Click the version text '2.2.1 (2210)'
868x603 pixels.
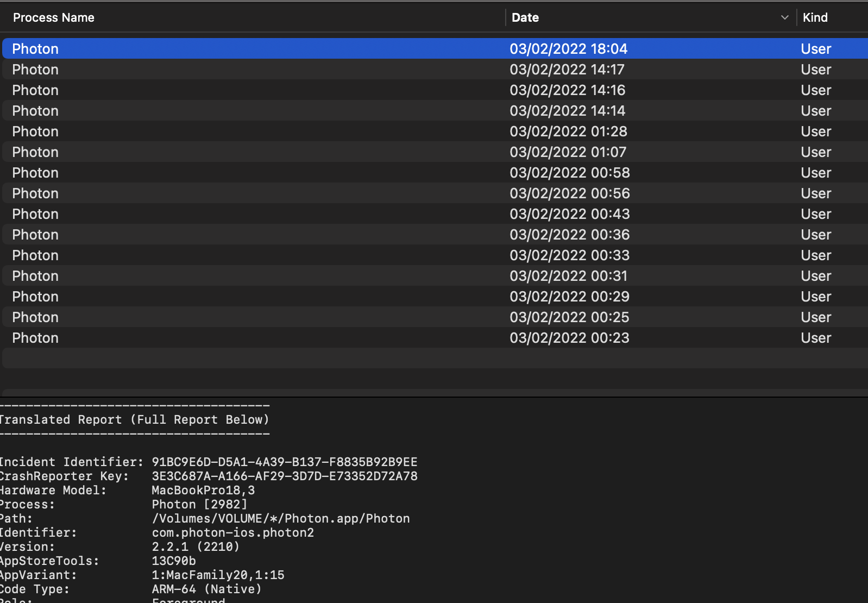(196, 547)
